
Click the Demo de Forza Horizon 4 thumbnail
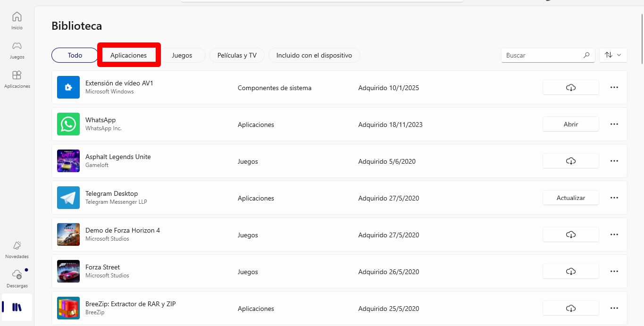(68, 234)
